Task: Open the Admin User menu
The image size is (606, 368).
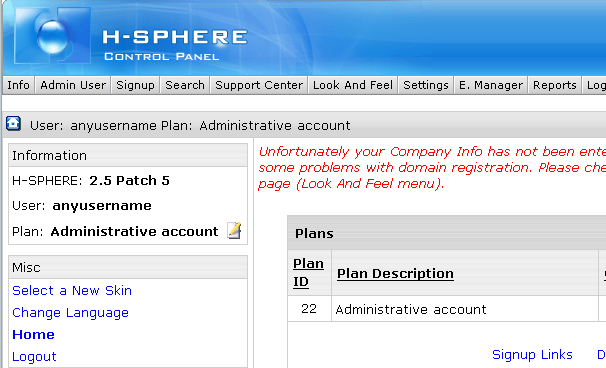Action: click(73, 85)
